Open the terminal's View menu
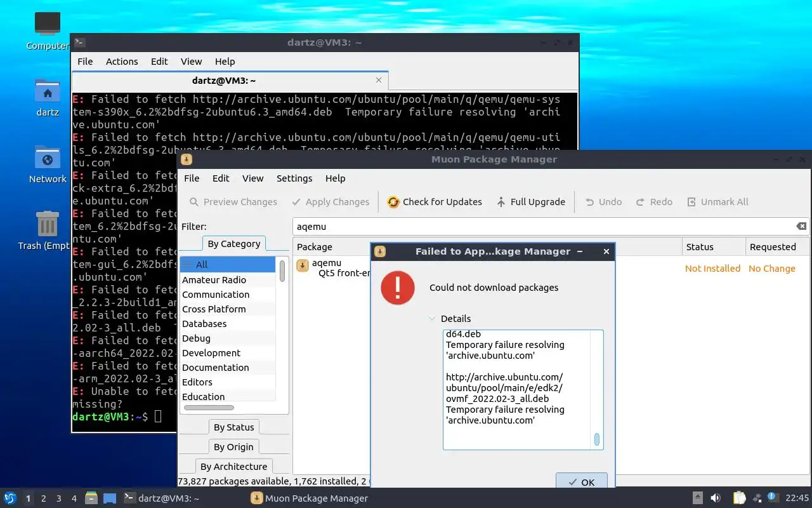Screen dimensions: 812x508 point(191,62)
